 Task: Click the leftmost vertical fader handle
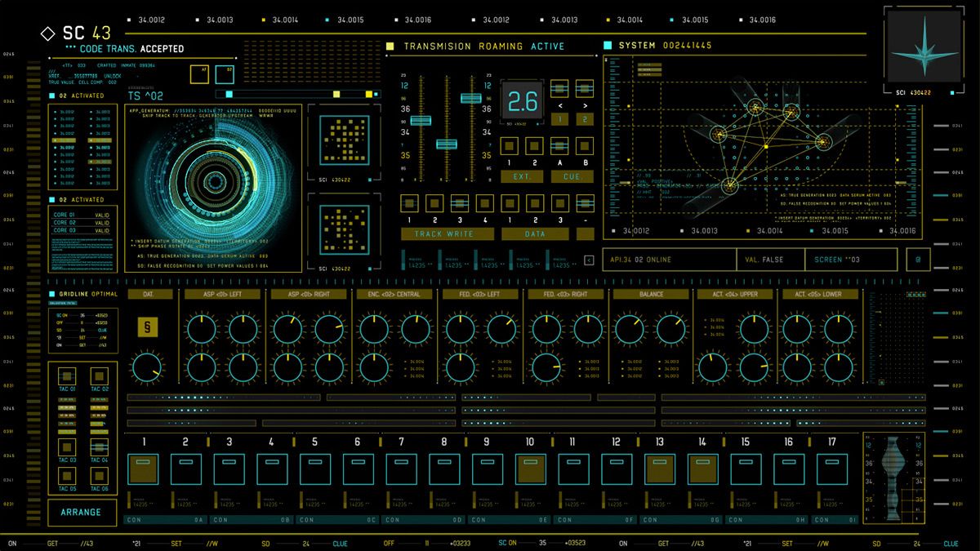pos(421,121)
